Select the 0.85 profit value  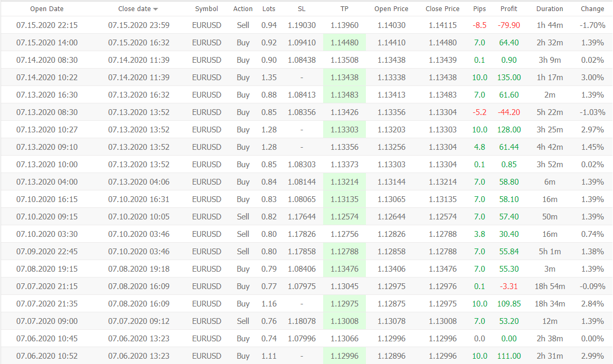508,165
